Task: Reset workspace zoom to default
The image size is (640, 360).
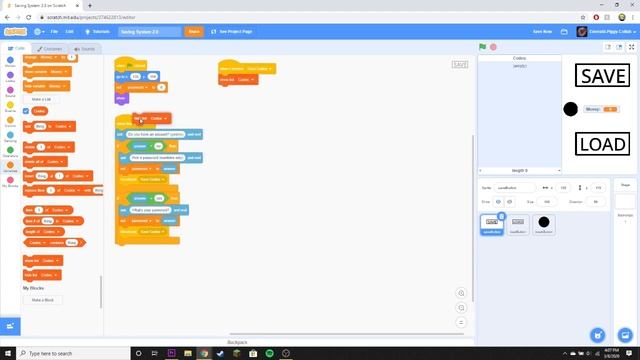Action: click(x=461, y=322)
